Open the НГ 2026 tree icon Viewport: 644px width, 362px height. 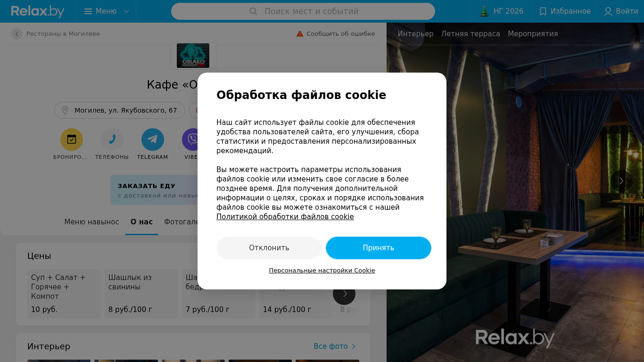(x=484, y=11)
